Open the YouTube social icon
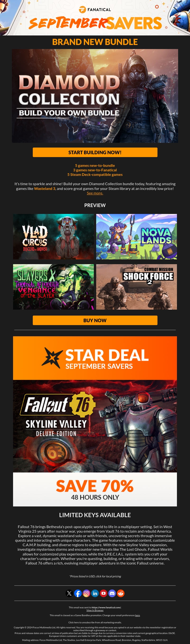 (104, 593)
